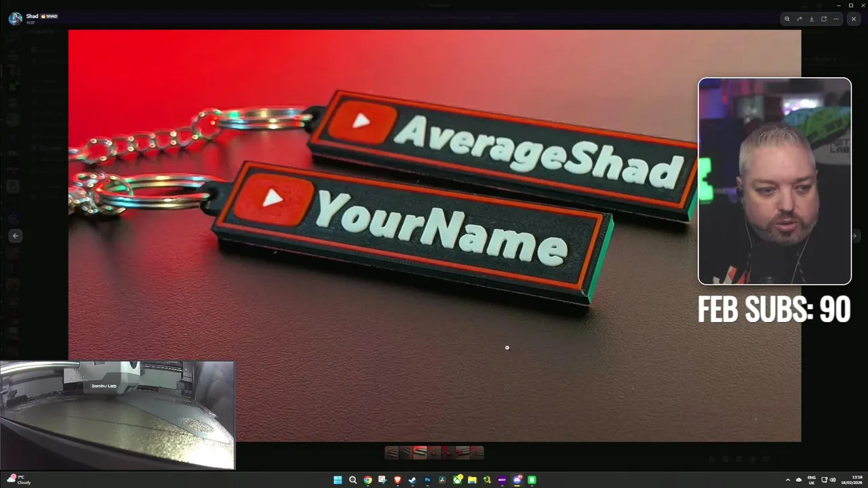
Task: Minimize the Discord window
Action: tap(839, 5)
